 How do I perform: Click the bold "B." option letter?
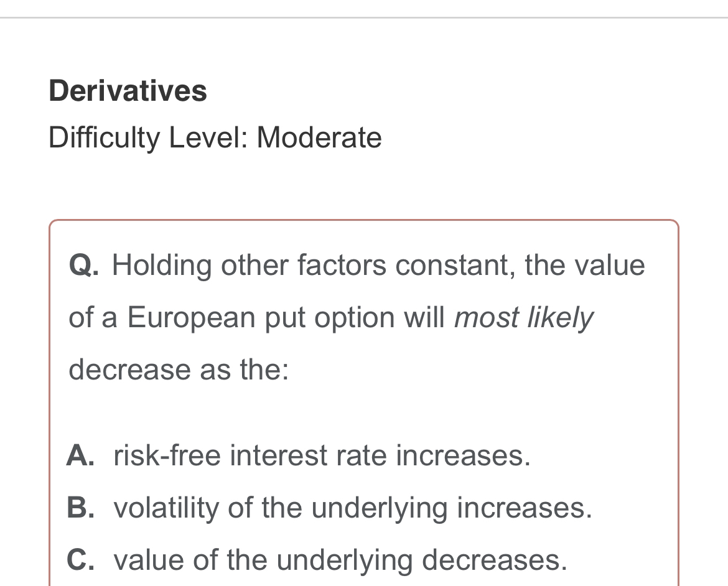click(x=81, y=508)
